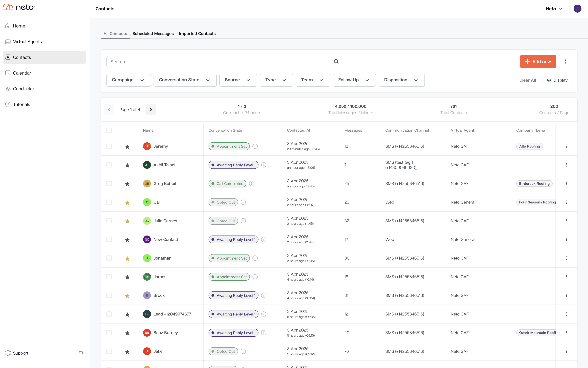Open the Conductor section
This screenshot has height=368, width=588.
[24, 89]
